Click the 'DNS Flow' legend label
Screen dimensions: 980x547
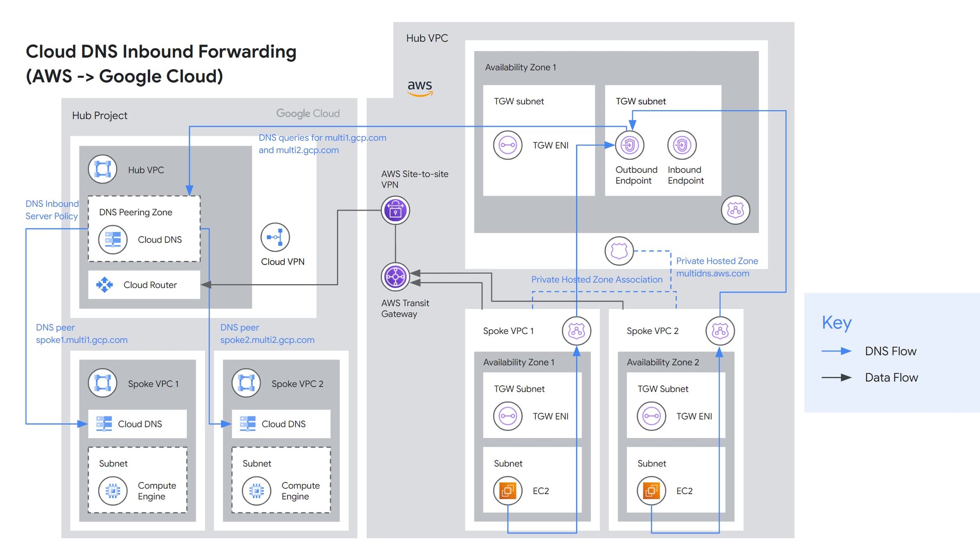point(891,351)
